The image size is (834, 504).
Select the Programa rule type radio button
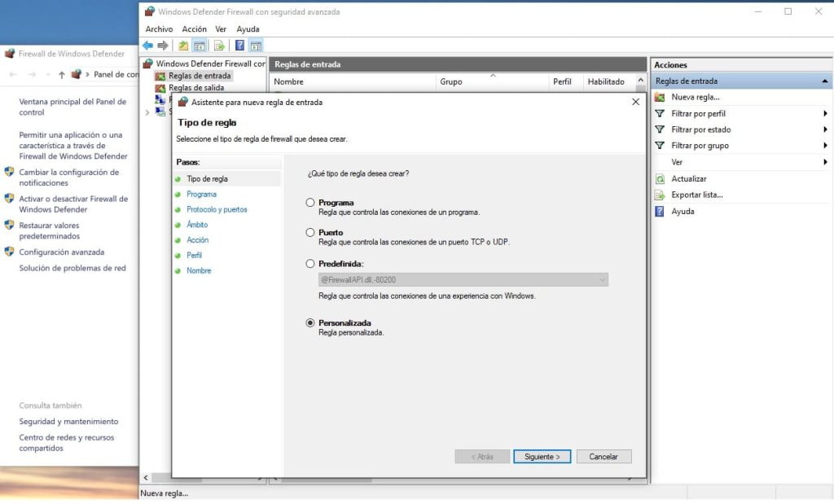coord(310,203)
